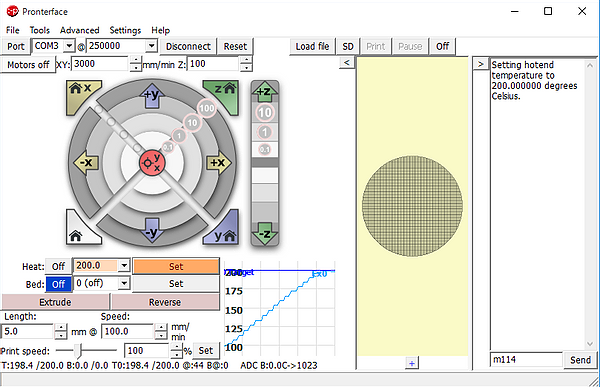
Task: Click the orange hotend Set button
Action: pos(176,266)
